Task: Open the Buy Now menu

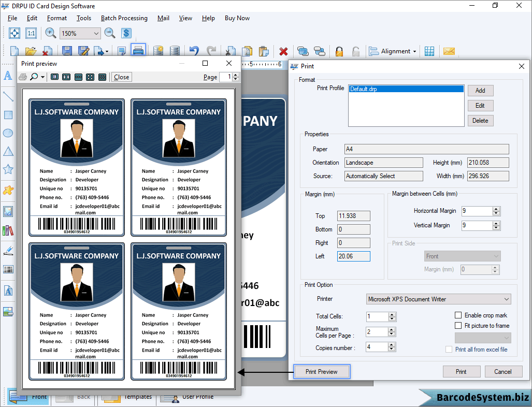Action: coord(237,18)
